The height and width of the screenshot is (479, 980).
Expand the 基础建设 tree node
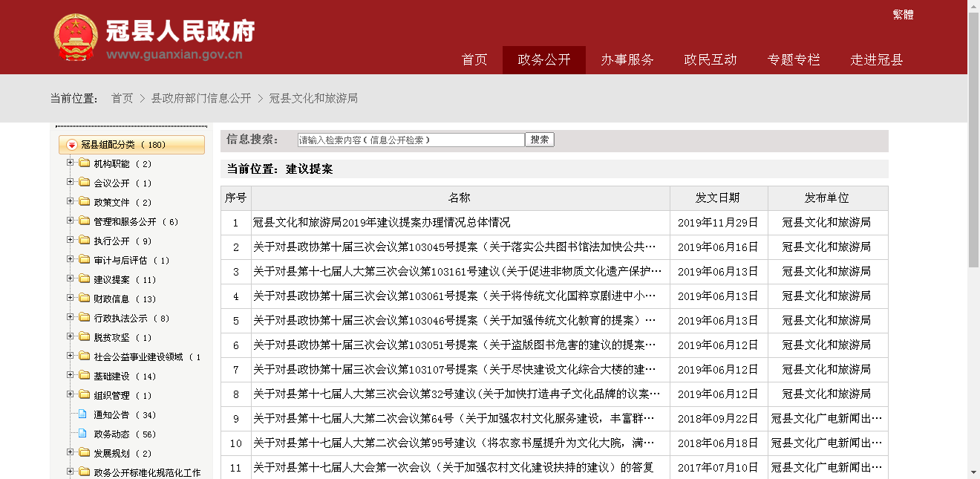pyautogui.click(x=70, y=375)
